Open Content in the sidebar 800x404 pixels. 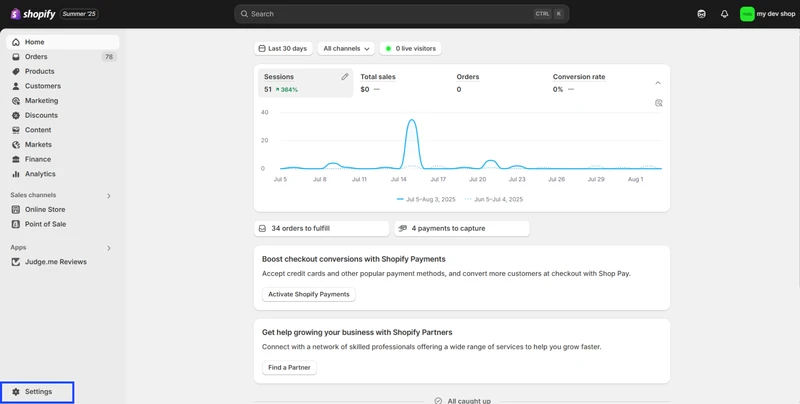[63, 130]
